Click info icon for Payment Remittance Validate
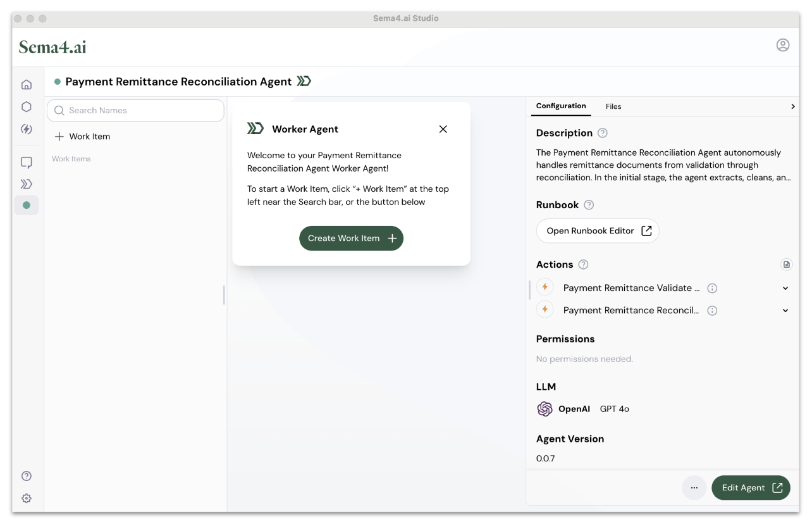 pyautogui.click(x=712, y=288)
